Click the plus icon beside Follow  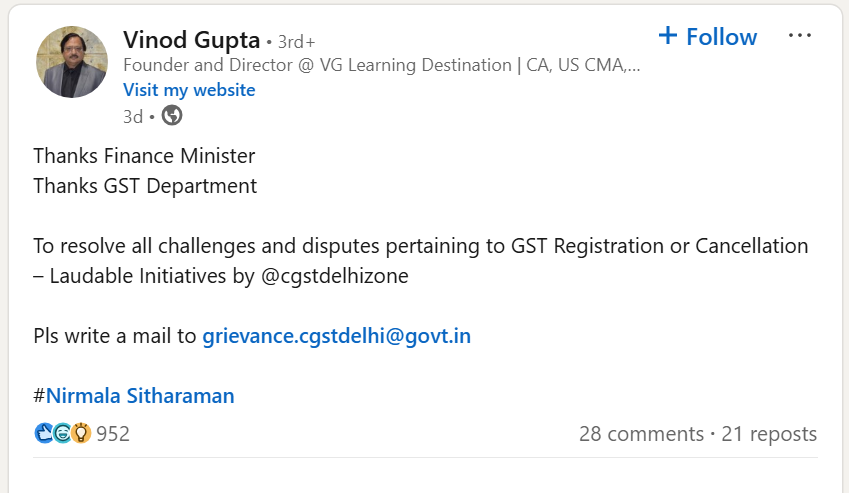click(x=668, y=36)
